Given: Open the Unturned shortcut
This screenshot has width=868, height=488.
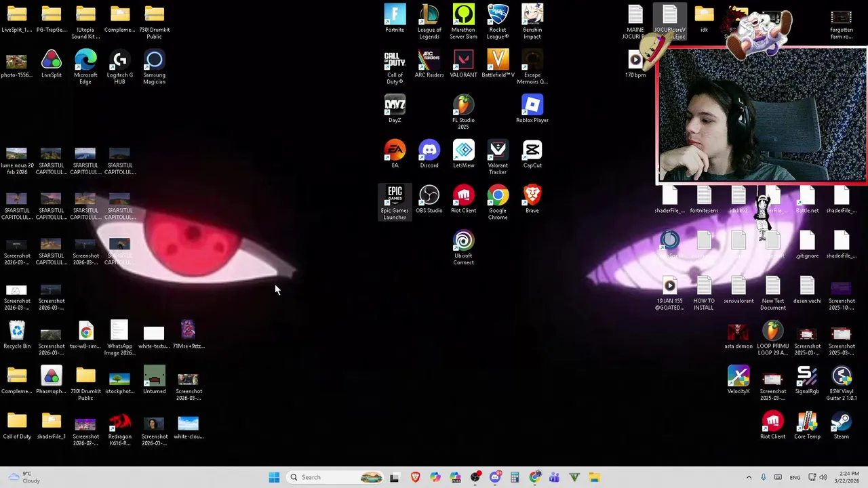Looking at the screenshot, I should coord(154,380).
